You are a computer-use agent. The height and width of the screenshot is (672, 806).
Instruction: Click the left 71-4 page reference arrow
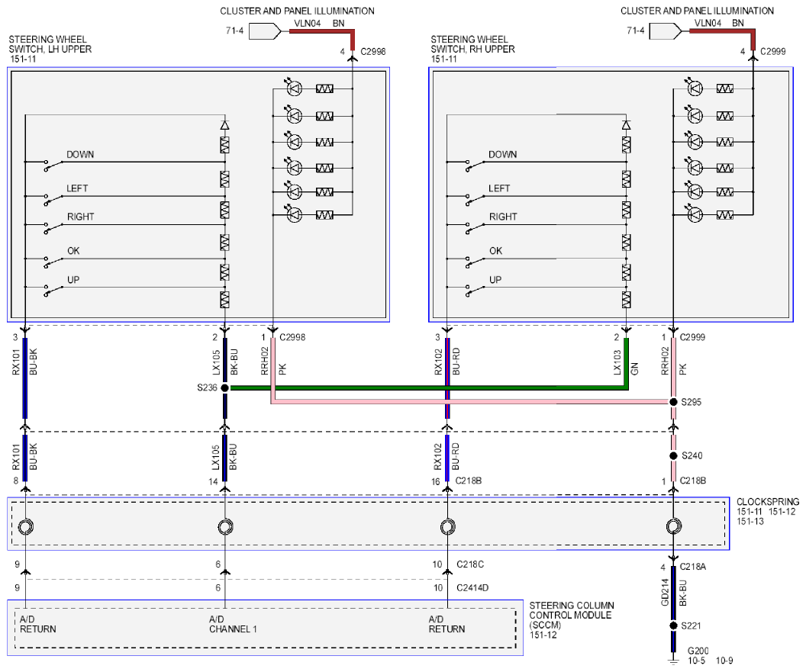coord(266,31)
